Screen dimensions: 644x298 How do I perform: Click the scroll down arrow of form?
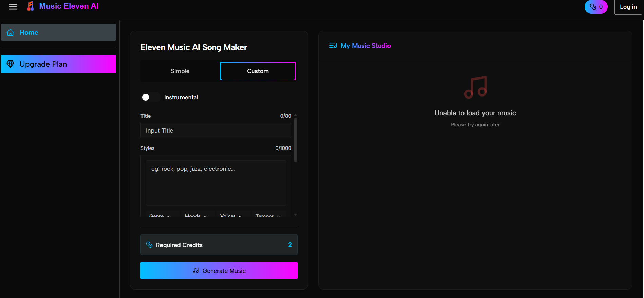pos(295,215)
